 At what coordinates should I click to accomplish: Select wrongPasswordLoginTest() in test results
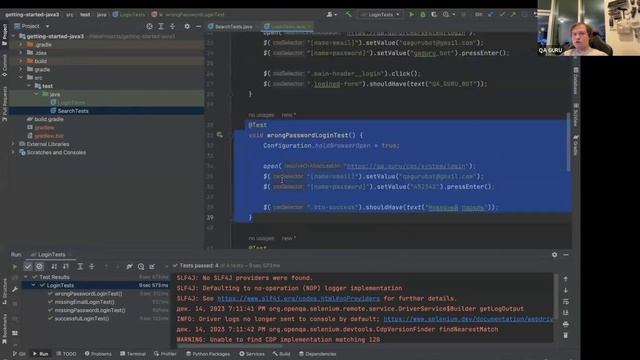88,293
